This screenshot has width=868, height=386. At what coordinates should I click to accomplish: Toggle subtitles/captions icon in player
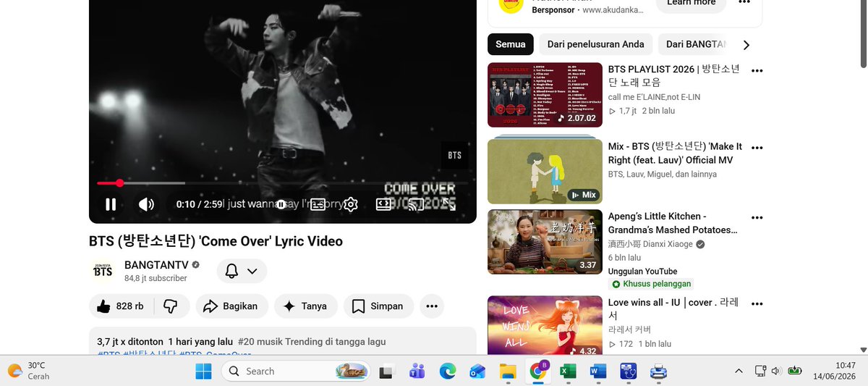coord(318,204)
